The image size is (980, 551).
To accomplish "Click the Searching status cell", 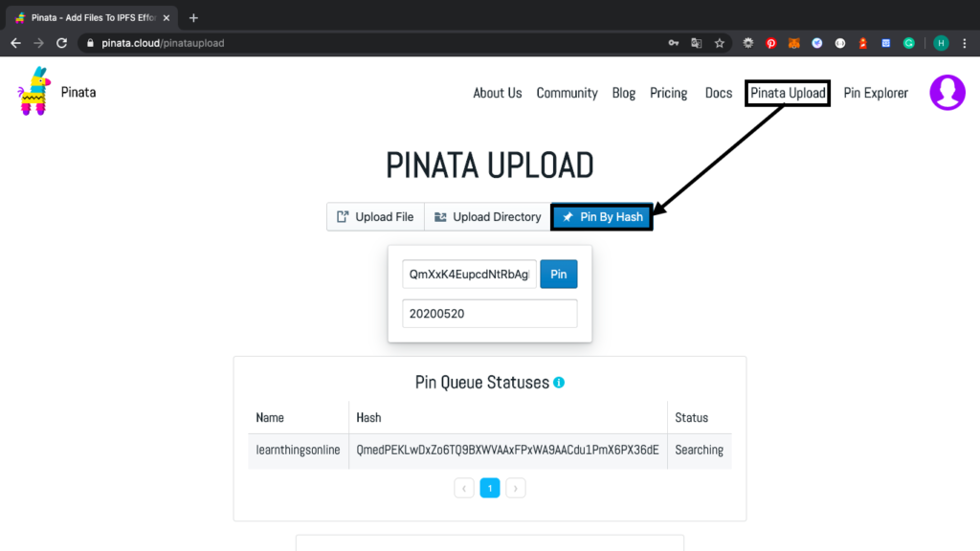I will click(x=700, y=451).
